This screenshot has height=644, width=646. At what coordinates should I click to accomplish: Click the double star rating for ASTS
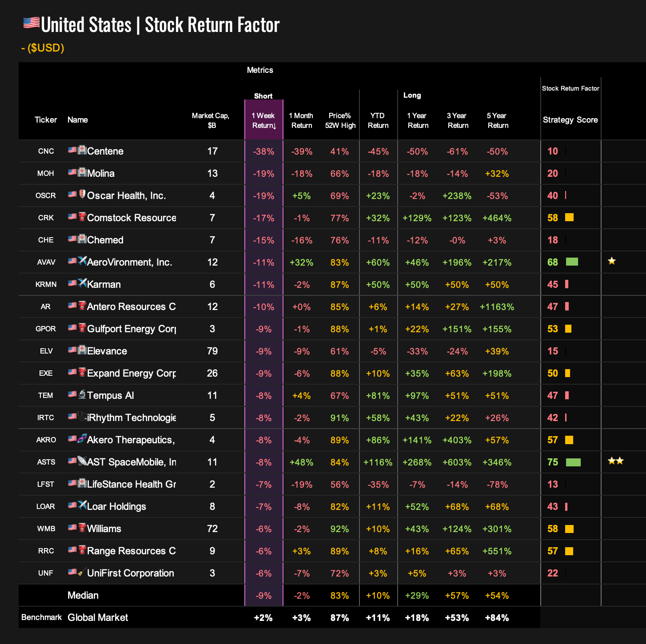point(616,461)
